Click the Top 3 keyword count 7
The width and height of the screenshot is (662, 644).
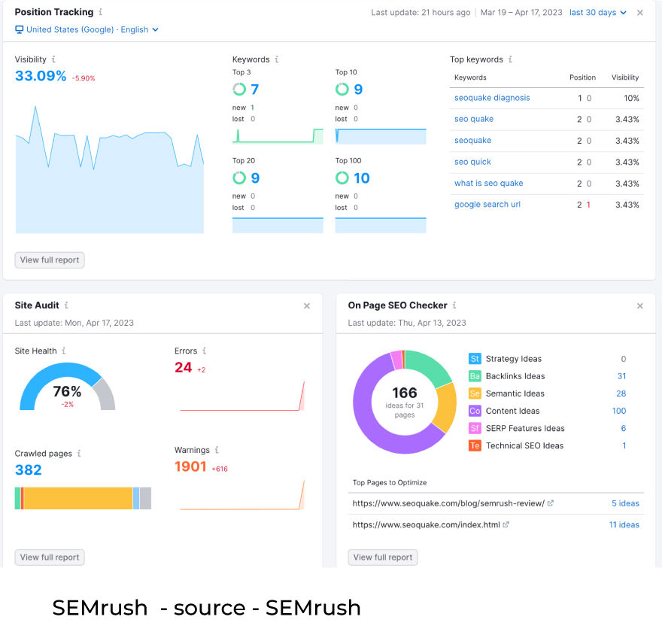[x=254, y=89]
